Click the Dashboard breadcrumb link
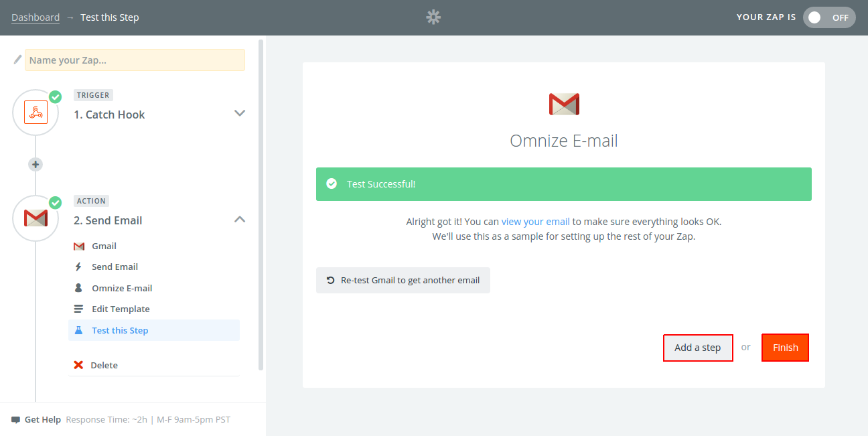The height and width of the screenshot is (436, 868). (x=35, y=17)
